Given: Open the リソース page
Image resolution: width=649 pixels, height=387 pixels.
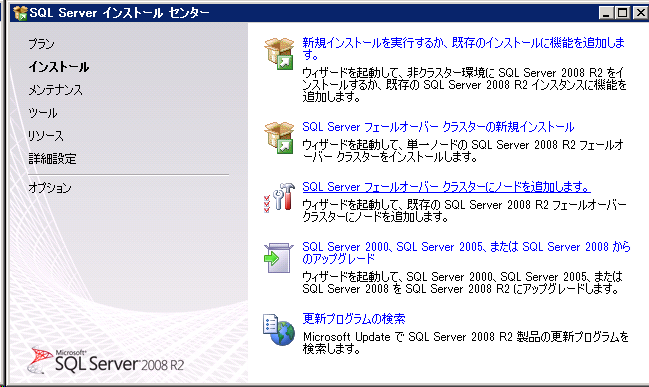Looking at the screenshot, I should (x=46, y=136).
